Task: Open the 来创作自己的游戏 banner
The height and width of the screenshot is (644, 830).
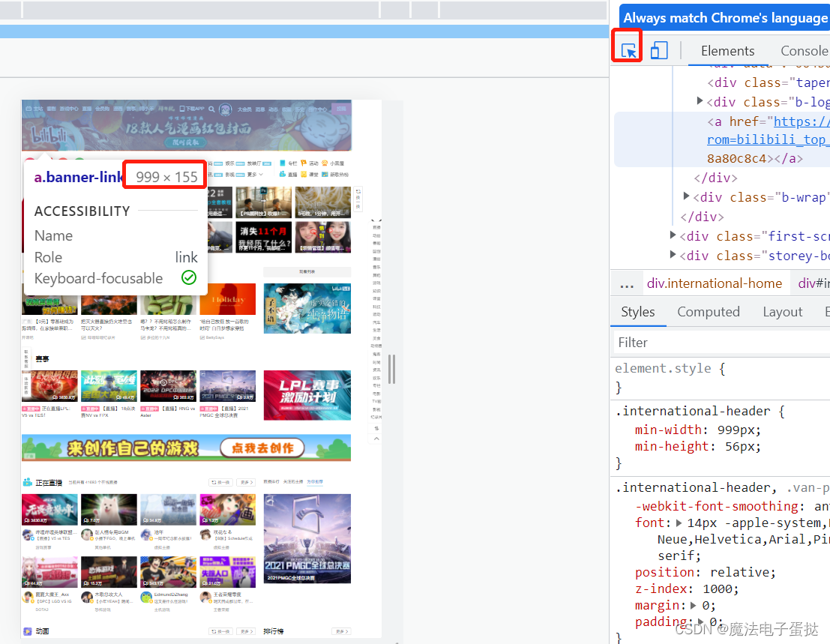Action: [x=187, y=448]
